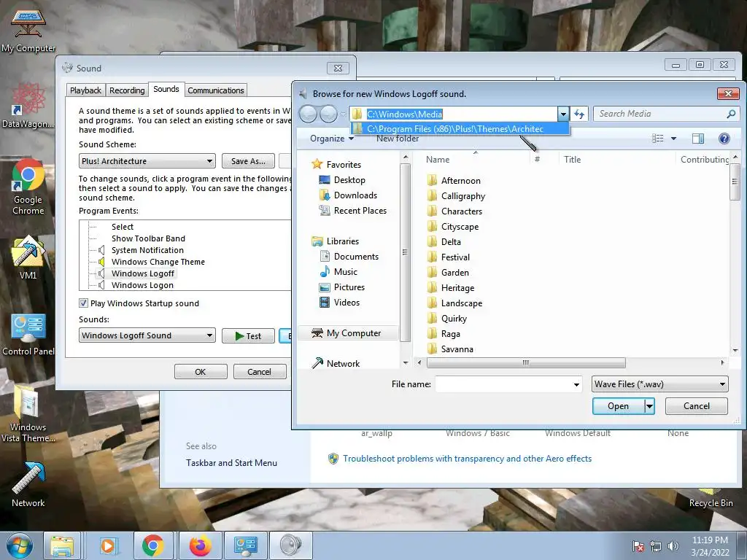Open Sound Scheme Plus! Architecture dropdown
The width and height of the screenshot is (747, 560).
tap(147, 161)
